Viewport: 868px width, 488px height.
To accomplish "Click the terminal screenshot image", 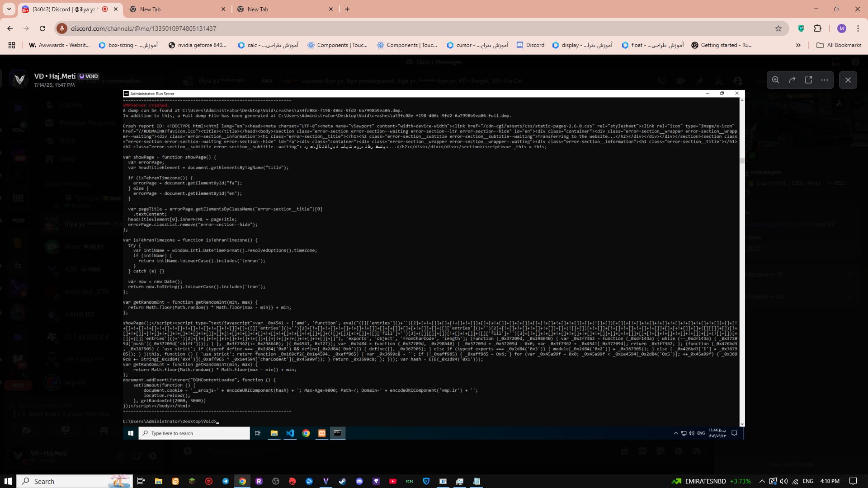I will (433, 264).
